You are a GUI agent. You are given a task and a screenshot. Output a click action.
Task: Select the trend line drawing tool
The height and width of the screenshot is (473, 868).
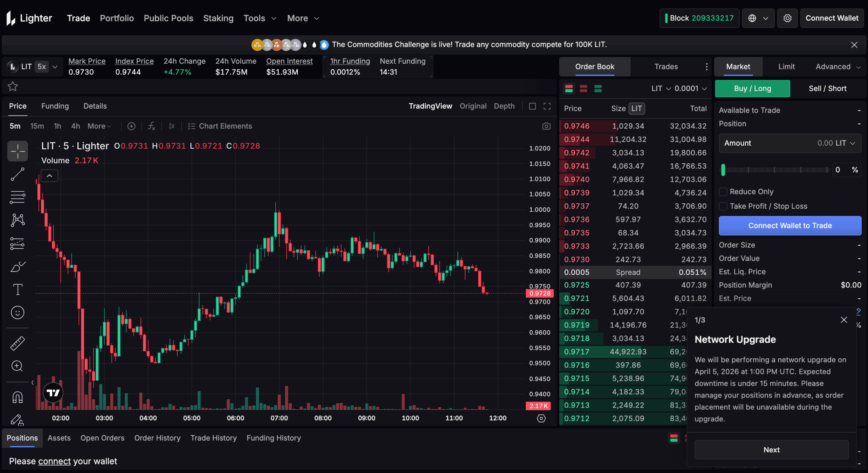17,174
